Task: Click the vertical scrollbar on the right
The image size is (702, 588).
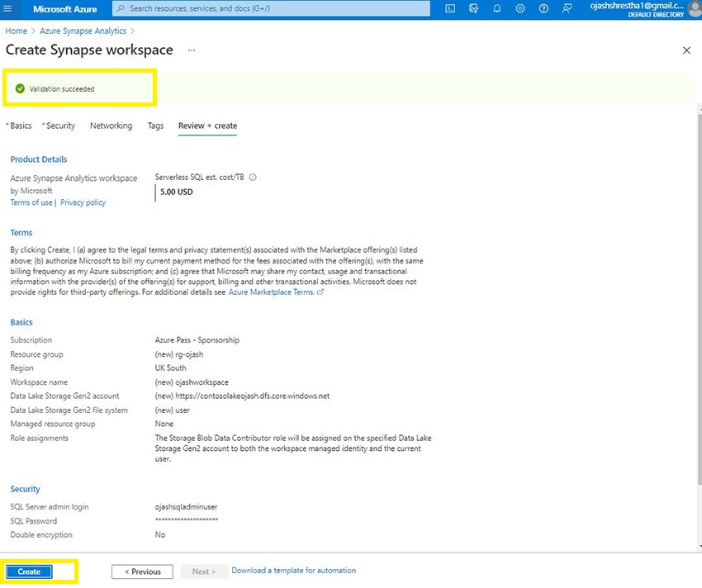Action: coord(700,299)
